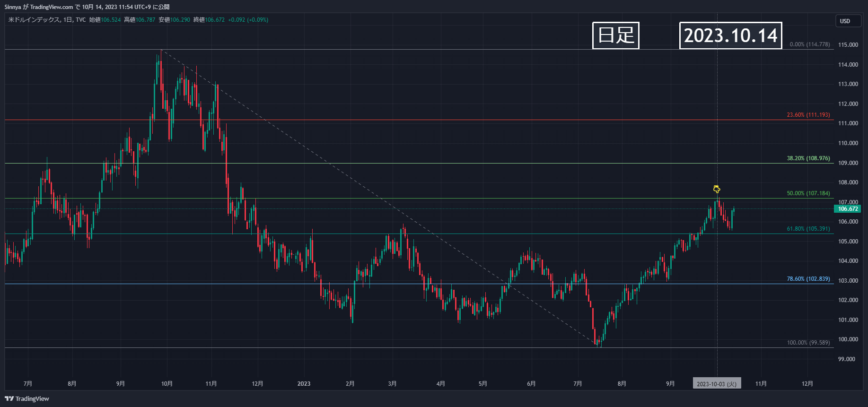Click the 高値 106.787 high value
This screenshot has width=868, height=407.
(140, 20)
